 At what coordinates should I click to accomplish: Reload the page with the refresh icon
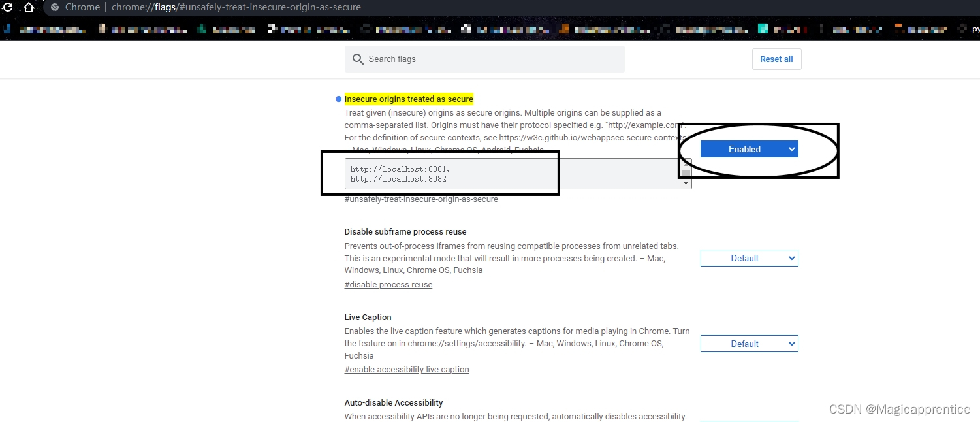tap(8, 7)
